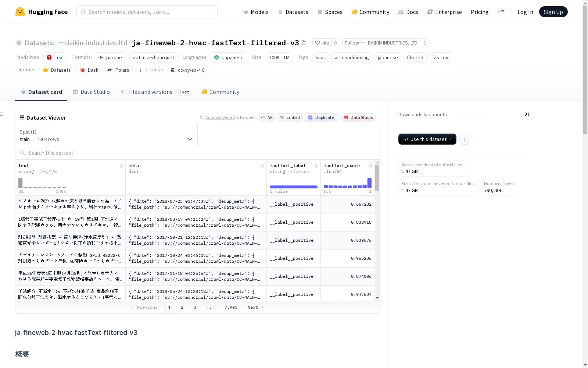Click the fasttext_score distribution histogram
This screenshot has width=588, height=368.
pyautogui.click(x=348, y=183)
